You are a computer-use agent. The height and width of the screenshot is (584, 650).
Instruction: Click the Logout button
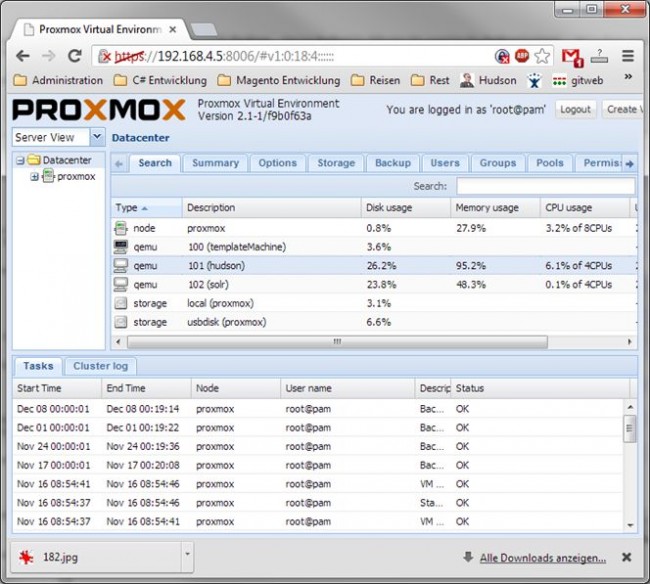click(x=575, y=109)
